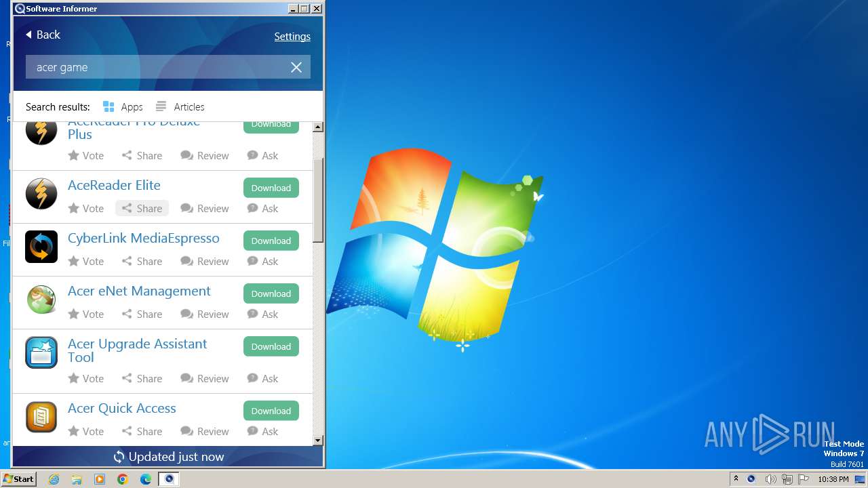Refresh via 'Updated just now' status
Viewport: 868px width, 488px height.
click(168, 457)
